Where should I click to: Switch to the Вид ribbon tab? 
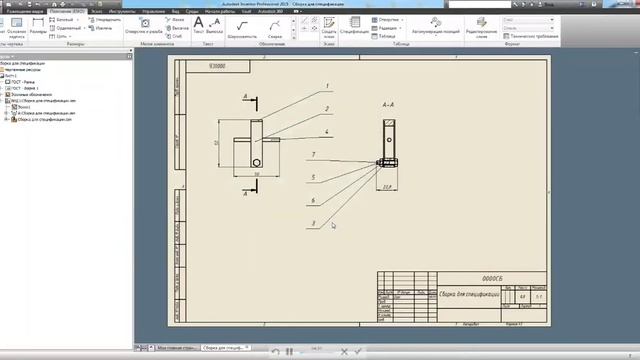click(x=176, y=11)
